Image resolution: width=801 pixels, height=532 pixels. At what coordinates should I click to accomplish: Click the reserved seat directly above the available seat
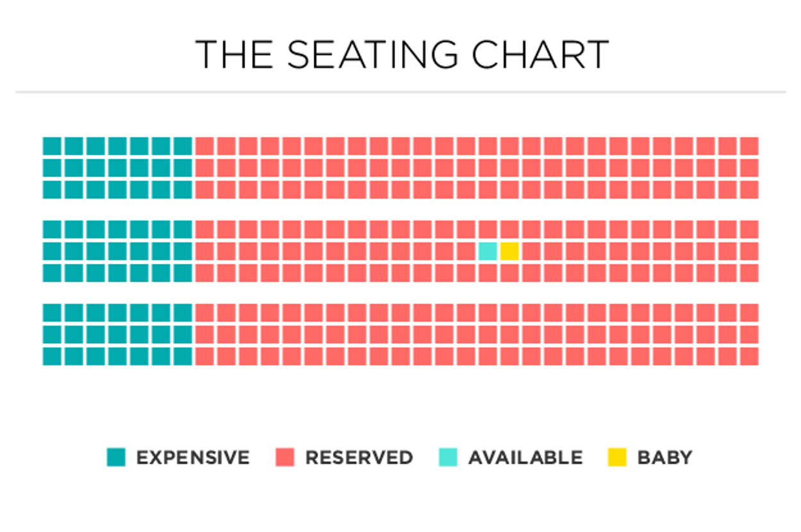[x=488, y=229]
